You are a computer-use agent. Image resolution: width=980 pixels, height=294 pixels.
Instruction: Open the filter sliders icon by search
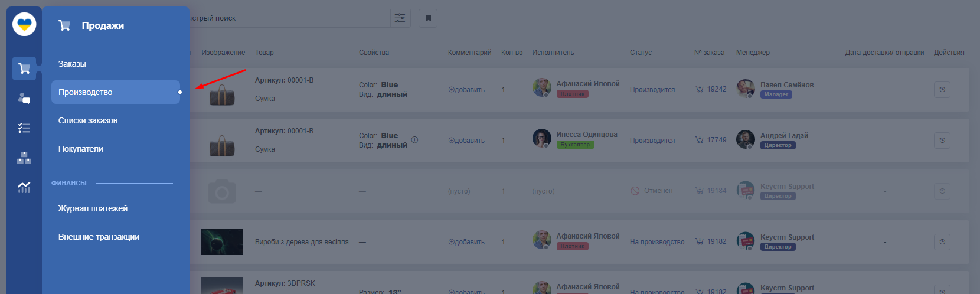pos(400,18)
